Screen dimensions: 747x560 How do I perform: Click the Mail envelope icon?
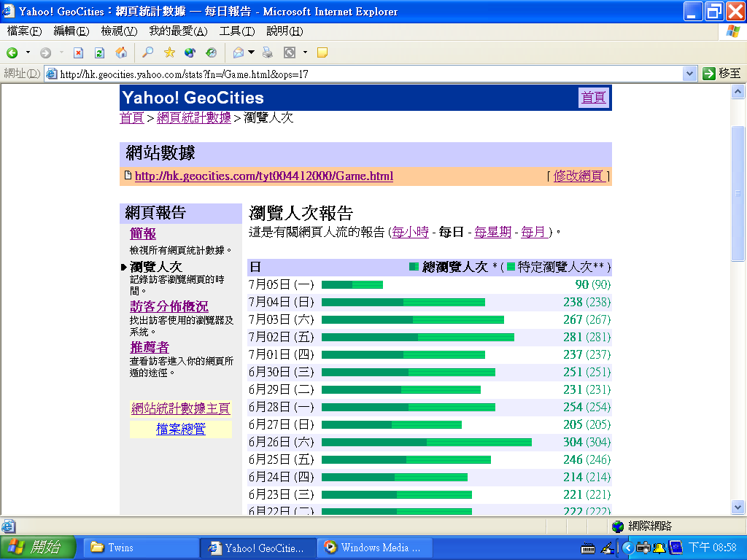(239, 52)
